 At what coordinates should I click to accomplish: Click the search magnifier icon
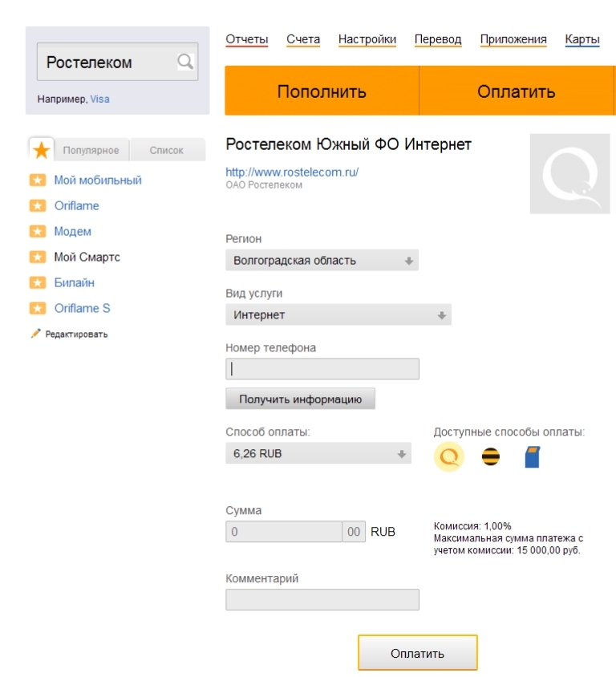pyautogui.click(x=185, y=62)
